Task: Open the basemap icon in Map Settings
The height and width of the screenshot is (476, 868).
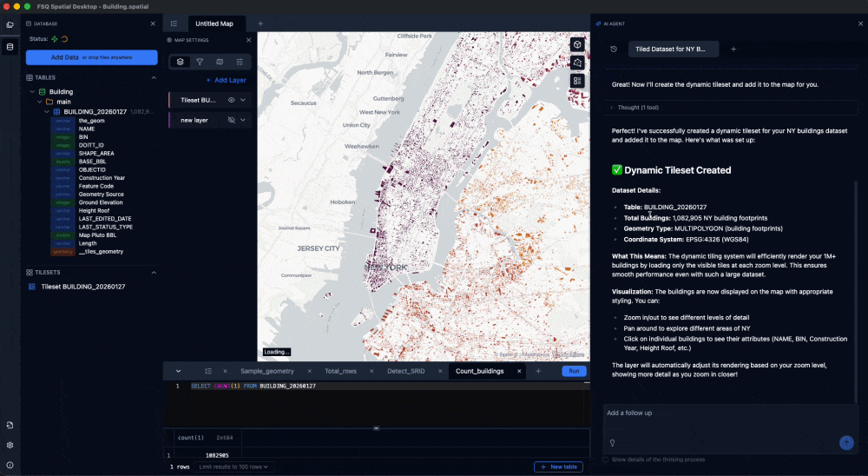Action: coord(220,62)
